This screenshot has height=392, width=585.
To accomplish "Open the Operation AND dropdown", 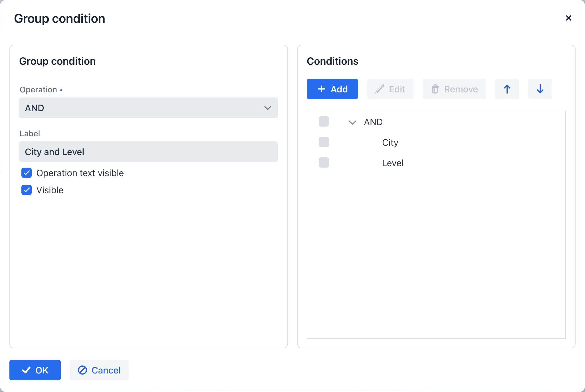I will point(148,108).
